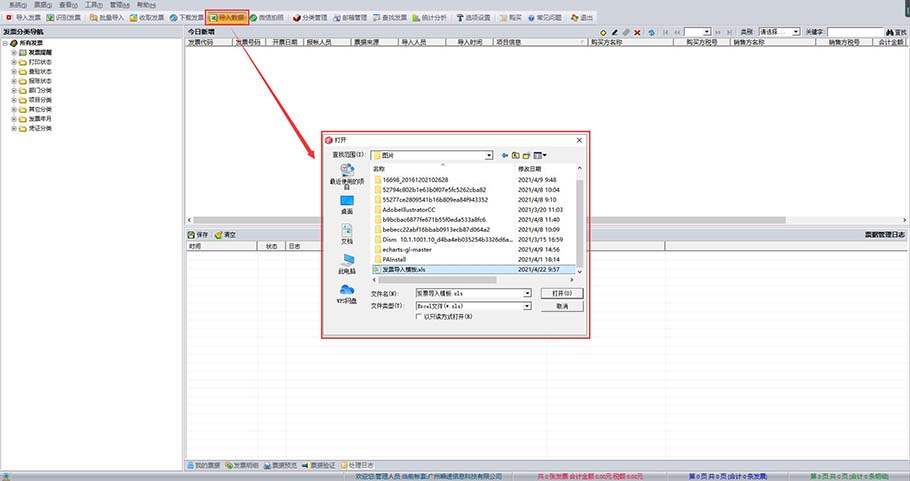
Task: Click the 导入数据 toolbar icon
Action: (226, 18)
